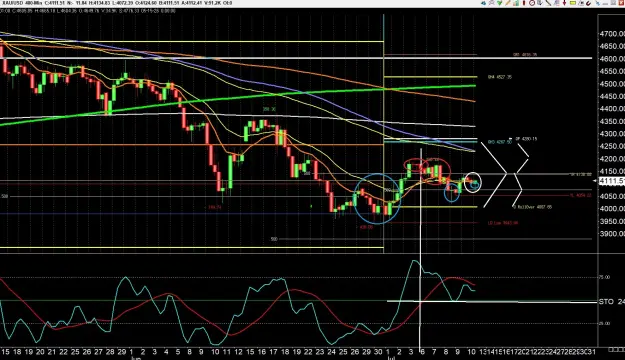Screen dimensions: 625x360
Task: Click the Jul month label on time axis
Action: pos(391,358)
